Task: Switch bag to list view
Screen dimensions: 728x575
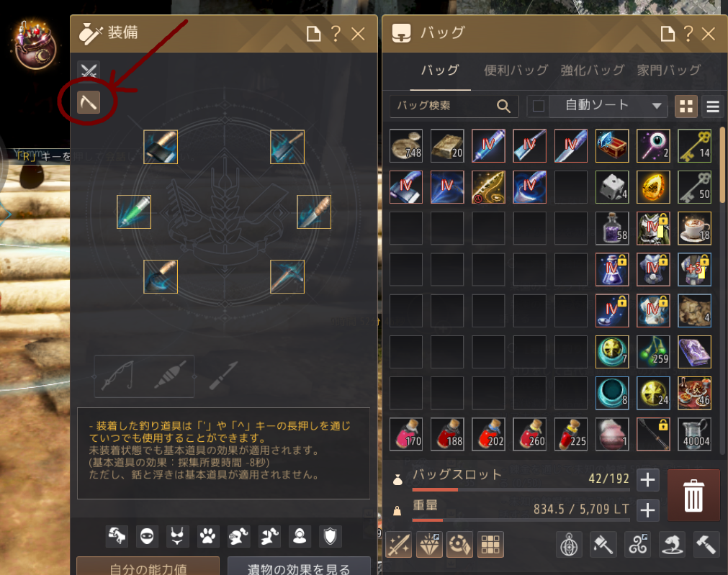Action: point(713,107)
